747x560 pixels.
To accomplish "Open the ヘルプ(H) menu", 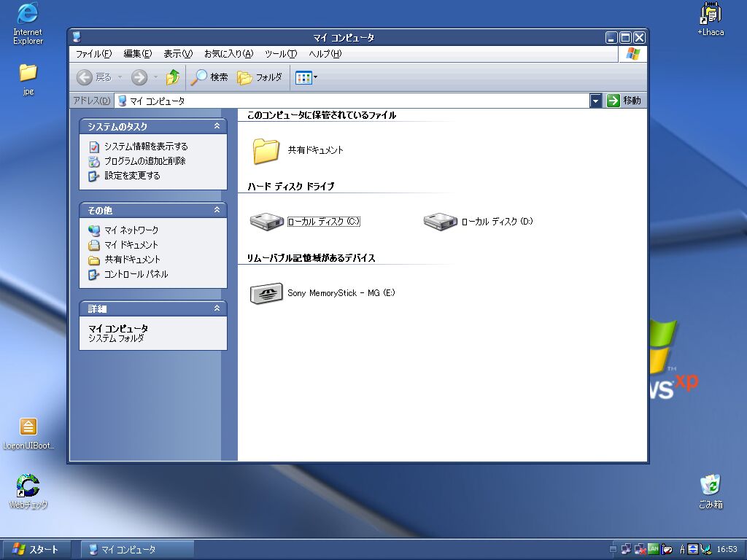I will tap(325, 54).
